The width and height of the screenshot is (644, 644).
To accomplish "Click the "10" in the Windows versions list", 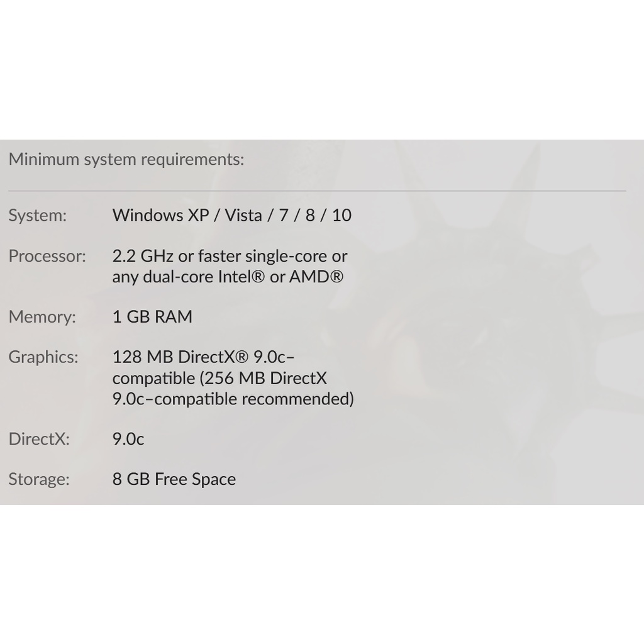I will click(x=341, y=215).
